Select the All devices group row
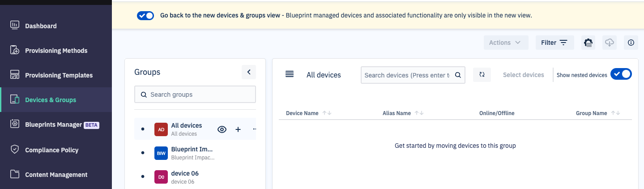The height and width of the screenshot is (189, 644). [x=195, y=129]
